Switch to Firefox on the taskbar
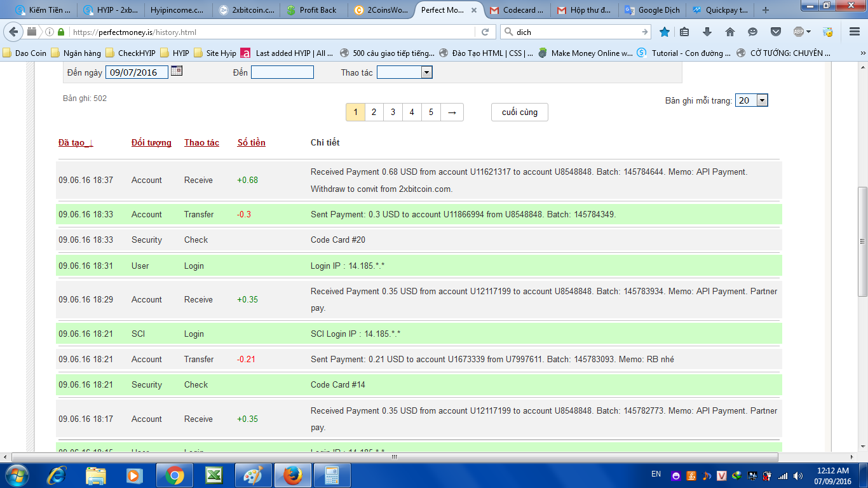 coord(292,475)
